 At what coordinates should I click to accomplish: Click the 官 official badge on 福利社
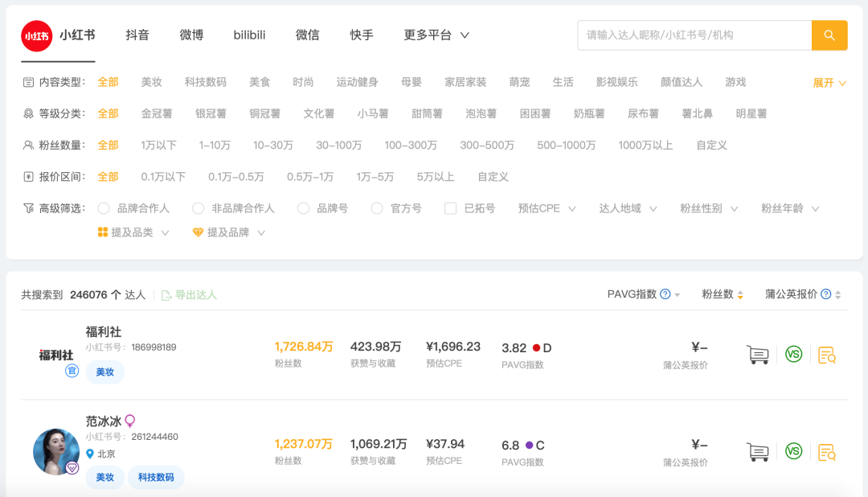pos(72,371)
